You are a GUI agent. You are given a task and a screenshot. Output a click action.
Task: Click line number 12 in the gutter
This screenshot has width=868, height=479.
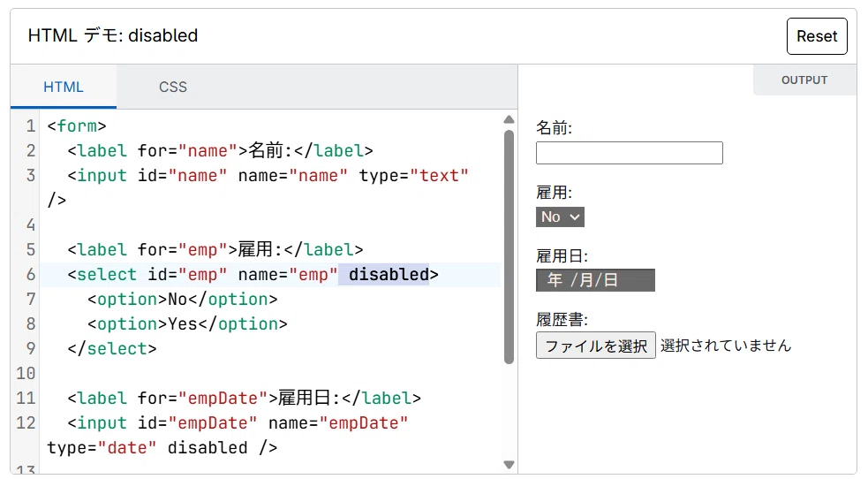(26, 423)
